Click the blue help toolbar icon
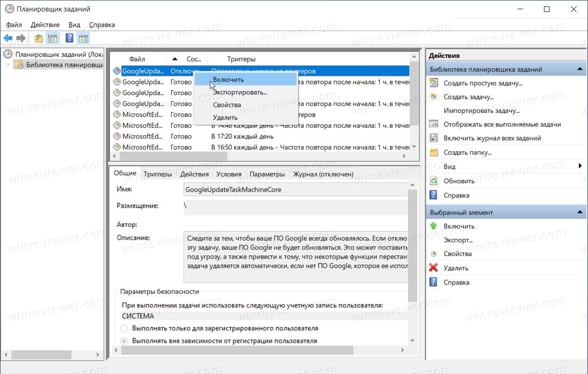This screenshot has height=374, width=588. click(x=70, y=38)
